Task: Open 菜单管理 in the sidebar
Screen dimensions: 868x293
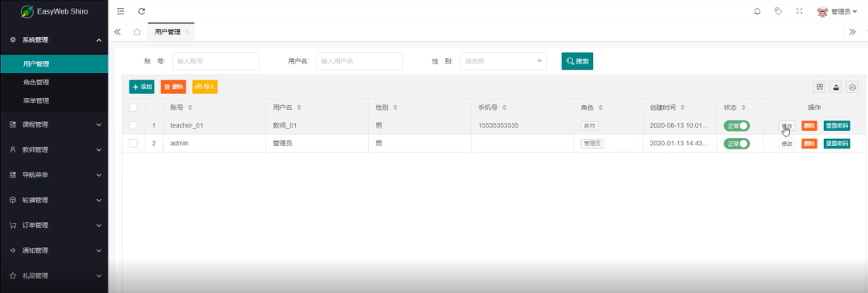Action: coord(54,100)
